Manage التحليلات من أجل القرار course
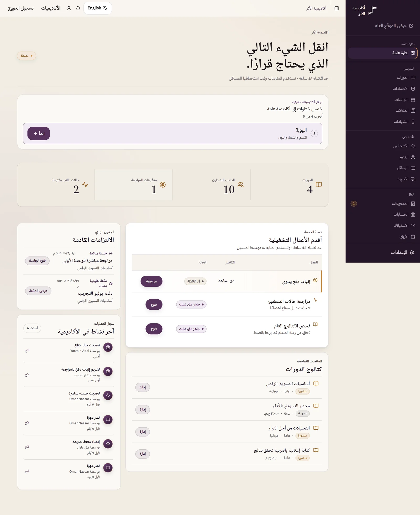Image resolution: width=420 pixels, height=515 pixels. point(143,431)
